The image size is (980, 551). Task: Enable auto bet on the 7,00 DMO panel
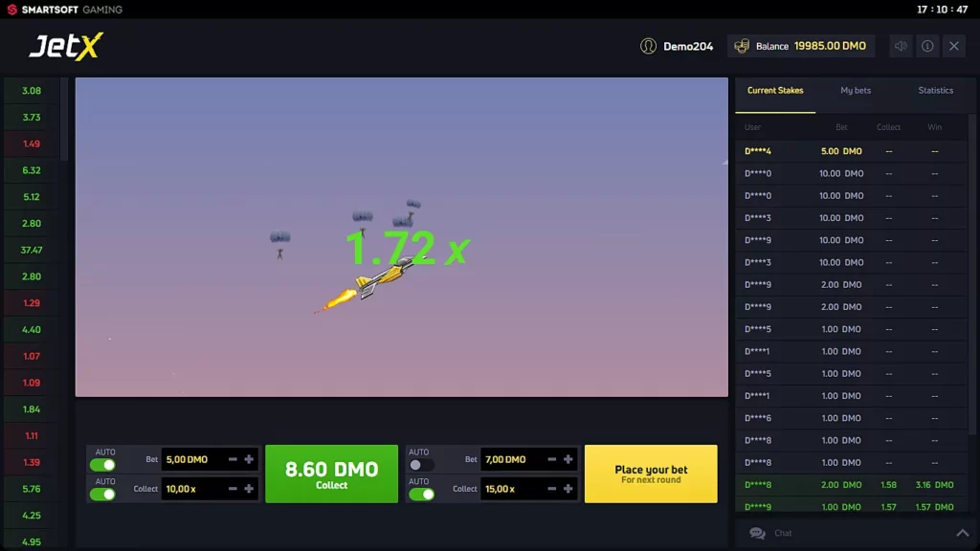pos(421,465)
